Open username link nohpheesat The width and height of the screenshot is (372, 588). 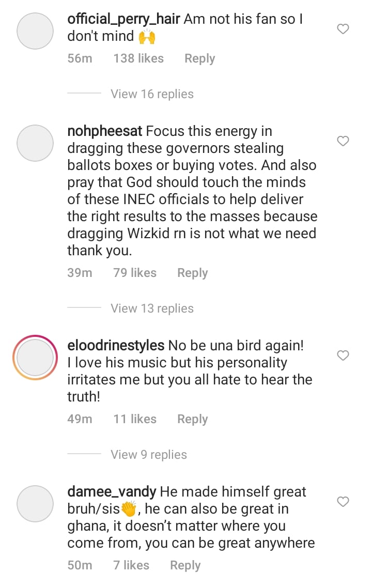click(105, 131)
